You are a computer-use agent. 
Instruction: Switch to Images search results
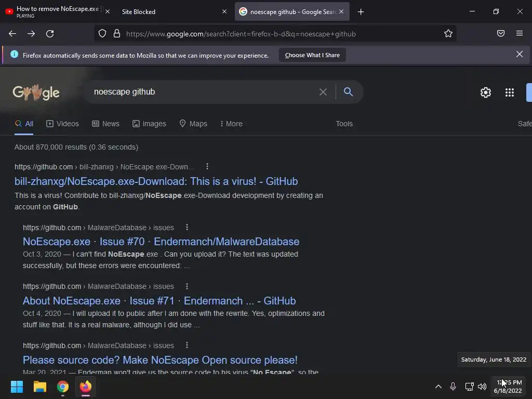pos(149,124)
